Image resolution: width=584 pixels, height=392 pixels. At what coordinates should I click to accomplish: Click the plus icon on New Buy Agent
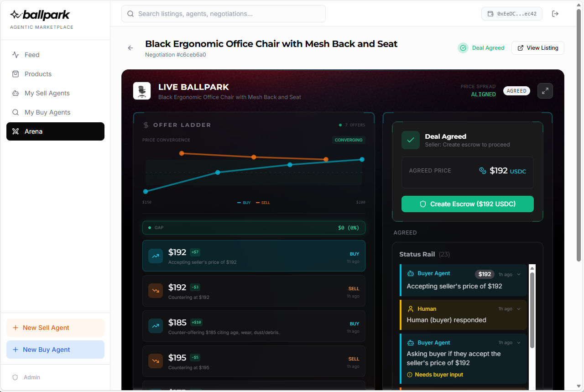tap(16, 350)
